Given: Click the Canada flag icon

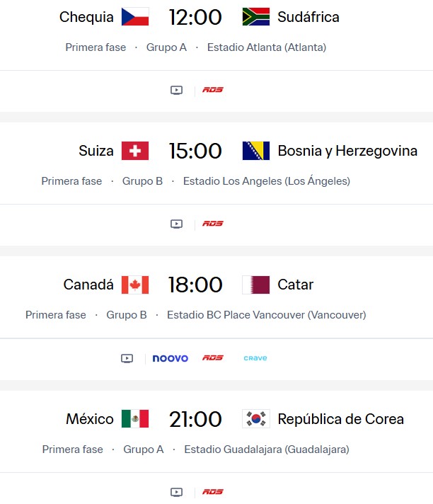Looking at the screenshot, I should (x=135, y=285).
